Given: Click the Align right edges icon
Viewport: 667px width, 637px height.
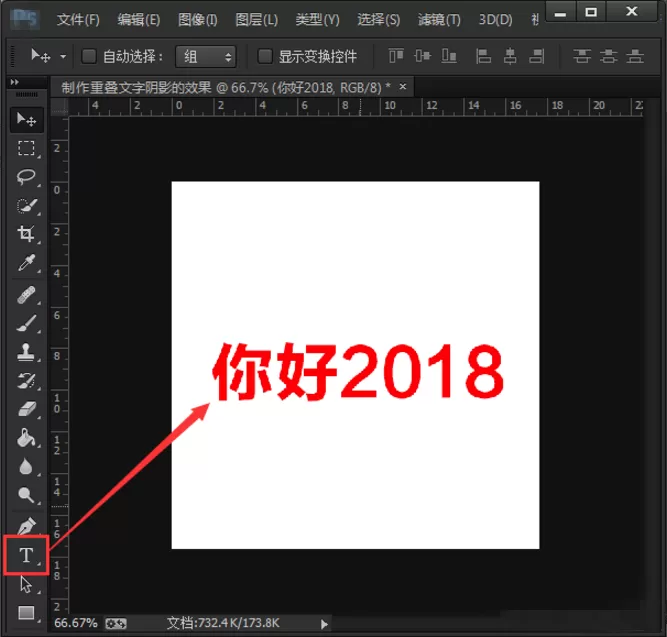Looking at the screenshot, I should (536, 56).
